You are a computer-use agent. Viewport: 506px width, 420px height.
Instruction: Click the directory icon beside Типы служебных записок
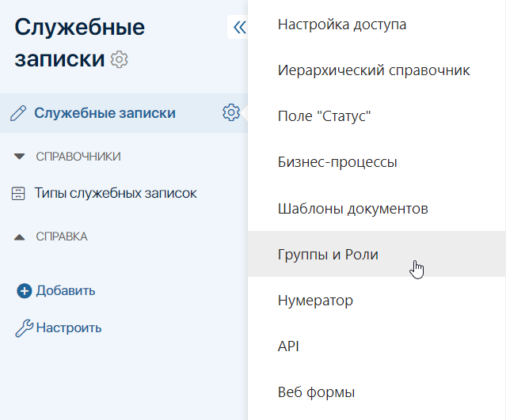[x=18, y=194]
